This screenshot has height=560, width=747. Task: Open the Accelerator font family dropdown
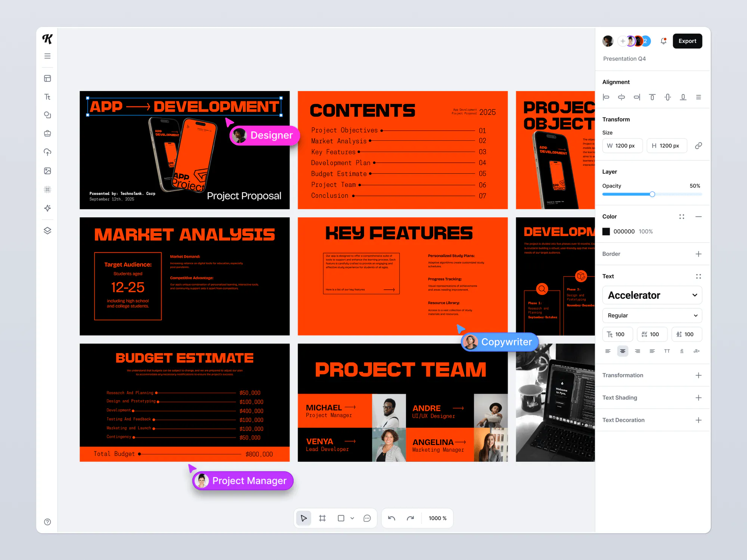click(x=652, y=295)
